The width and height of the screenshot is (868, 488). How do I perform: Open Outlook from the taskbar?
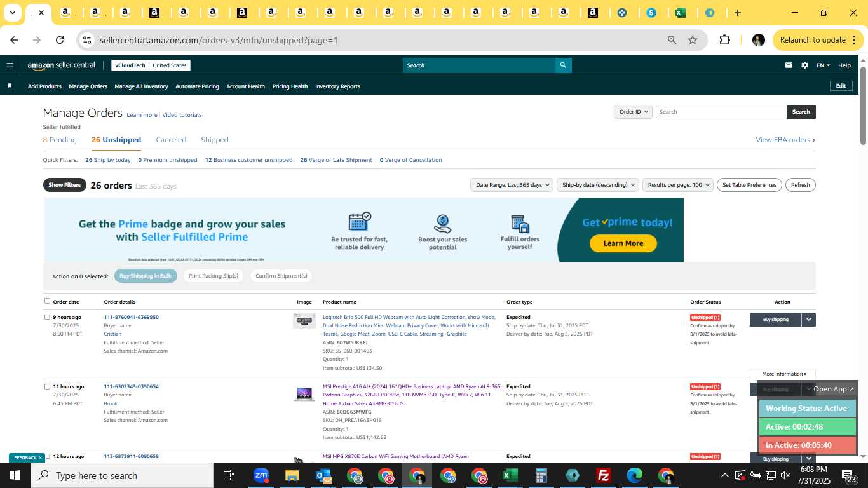click(x=323, y=475)
